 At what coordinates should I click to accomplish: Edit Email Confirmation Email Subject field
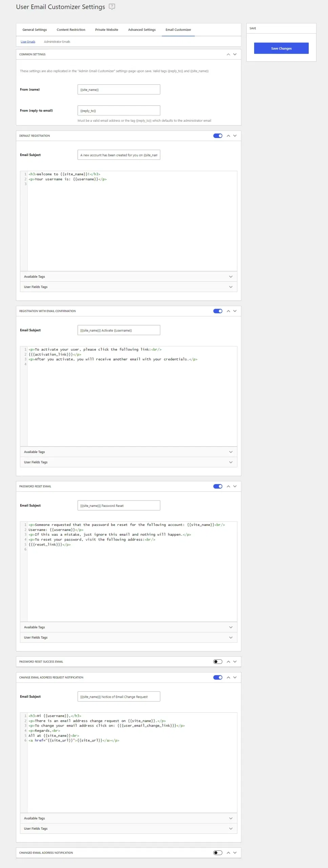tap(119, 330)
